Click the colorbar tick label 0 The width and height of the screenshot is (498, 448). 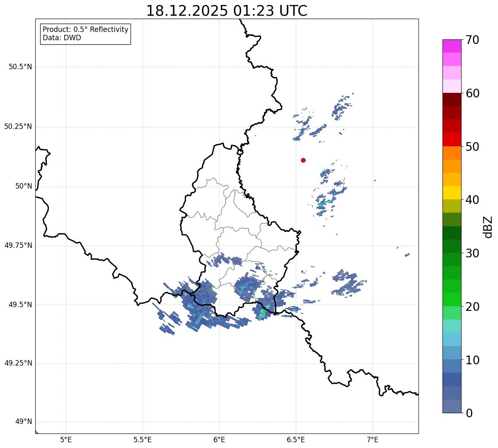point(469,413)
